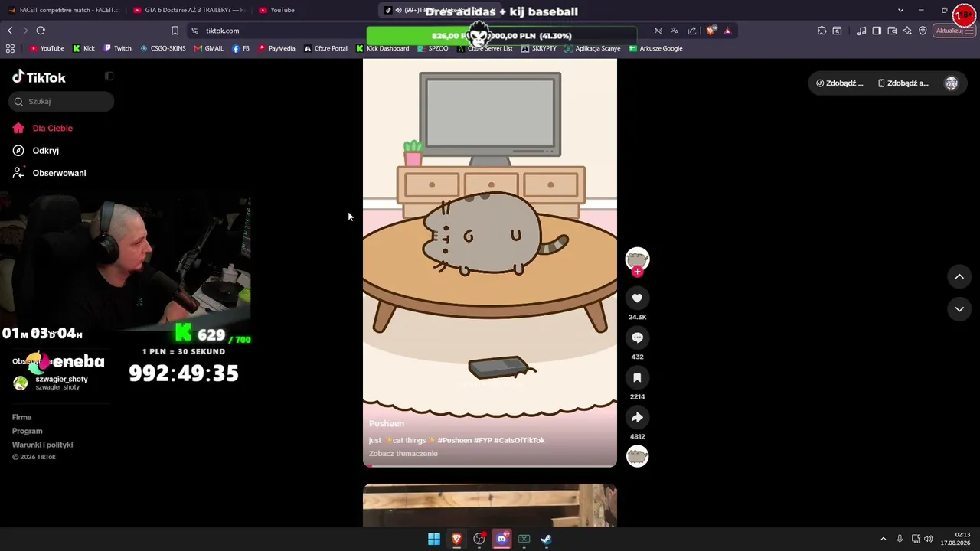The width and height of the screenshot is (980, 551).
Task: Expand the Warunki i polityki footer section
Action: click(42, 445)
